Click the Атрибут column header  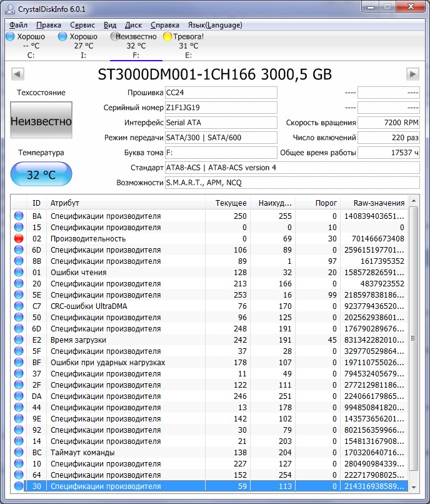point(126,203)
